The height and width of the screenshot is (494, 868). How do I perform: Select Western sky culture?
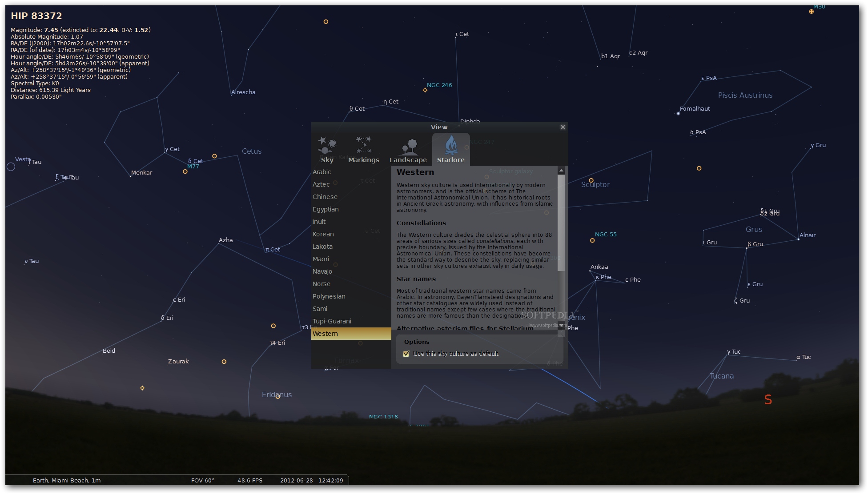point(351,334)
